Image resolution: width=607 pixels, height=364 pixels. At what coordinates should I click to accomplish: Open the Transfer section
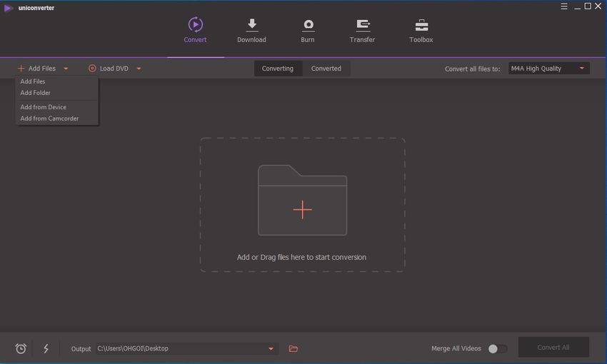click(x=362, y=30)
